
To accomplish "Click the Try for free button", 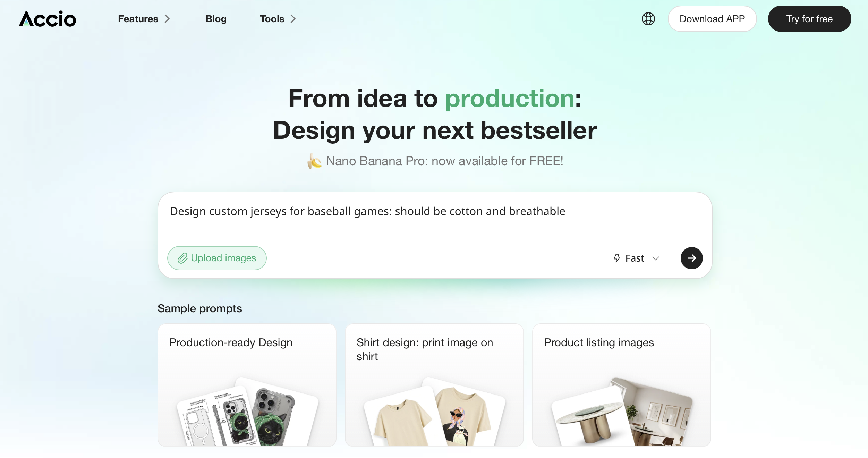I will point(809,19).
